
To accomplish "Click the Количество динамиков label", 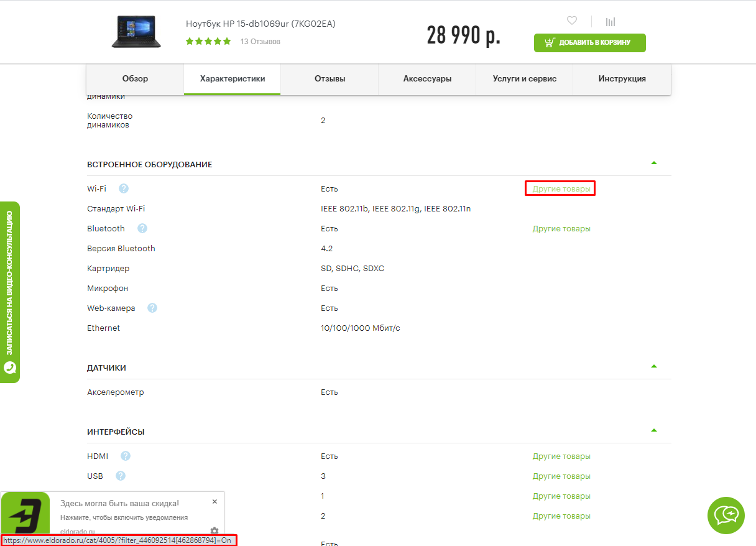I will click(109, 121).
